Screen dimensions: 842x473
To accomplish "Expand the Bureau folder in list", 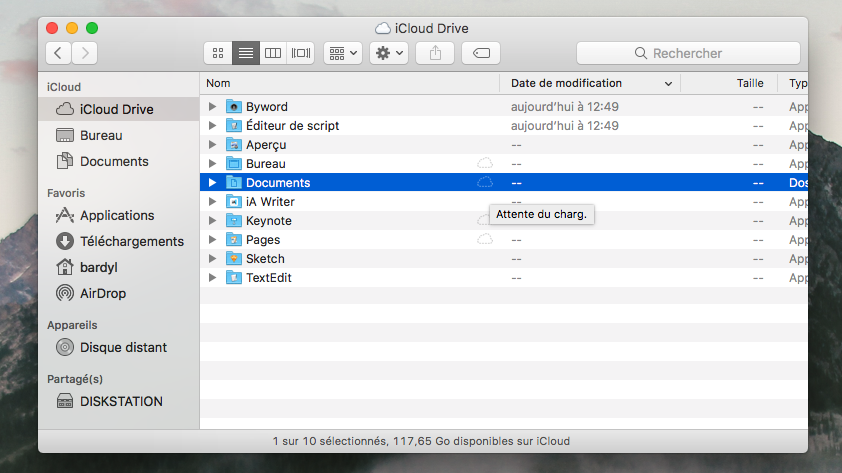I will [212, 163].
